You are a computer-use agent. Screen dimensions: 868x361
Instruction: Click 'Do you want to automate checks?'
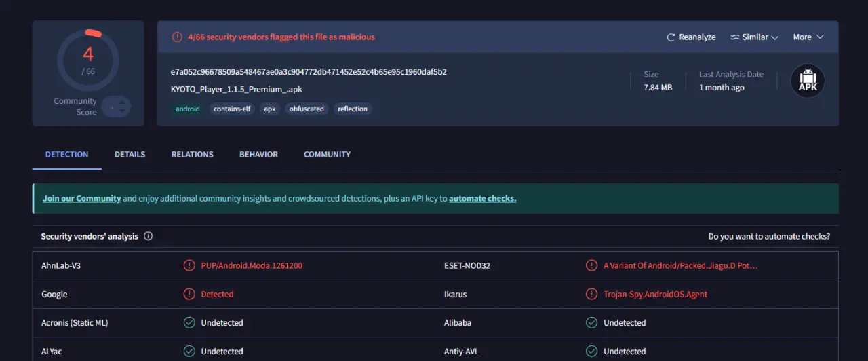[x=769, y=237]
